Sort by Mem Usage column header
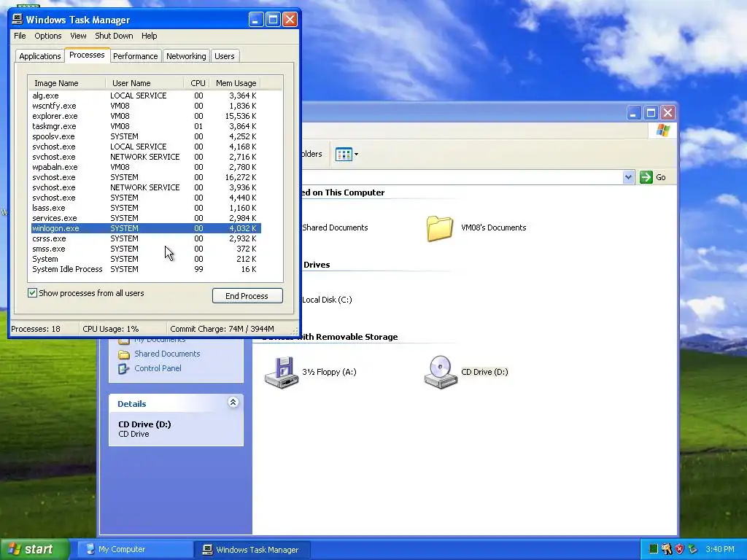This screenshot has height=560, width=747. click(x=236, y=83)
